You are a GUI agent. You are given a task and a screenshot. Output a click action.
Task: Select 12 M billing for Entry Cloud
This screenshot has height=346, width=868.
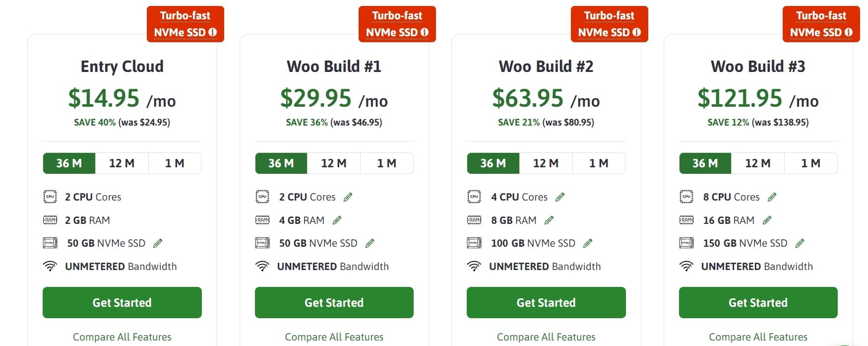coord(122,163)
